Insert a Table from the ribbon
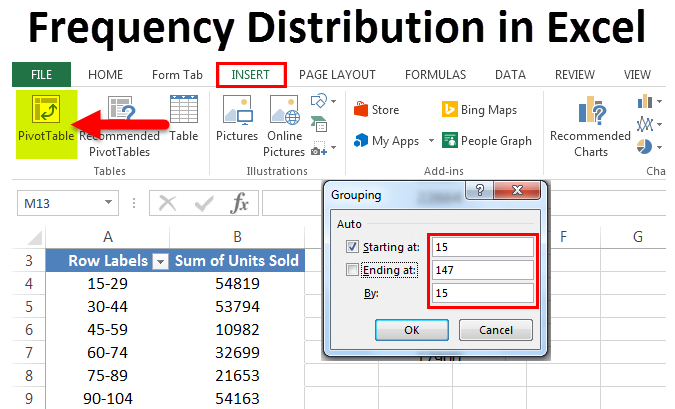This screenshot has height=409, width=675. (x=184, y=118)
